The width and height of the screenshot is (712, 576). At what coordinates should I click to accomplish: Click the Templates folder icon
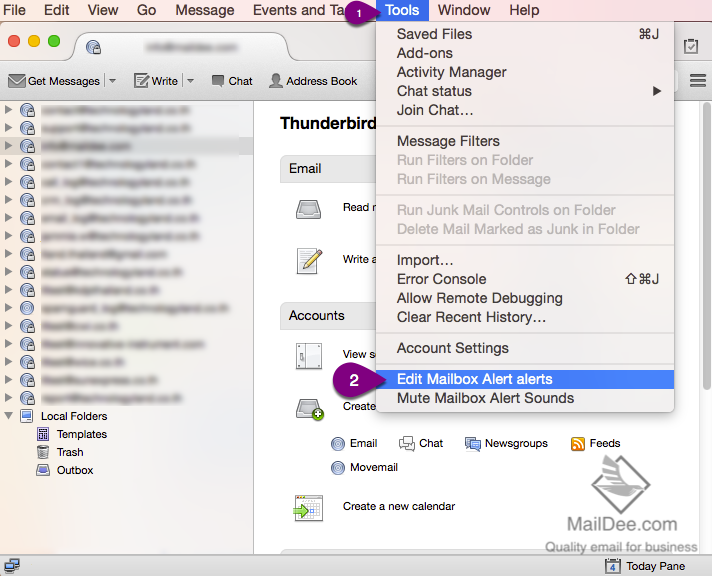coord(43,434)
